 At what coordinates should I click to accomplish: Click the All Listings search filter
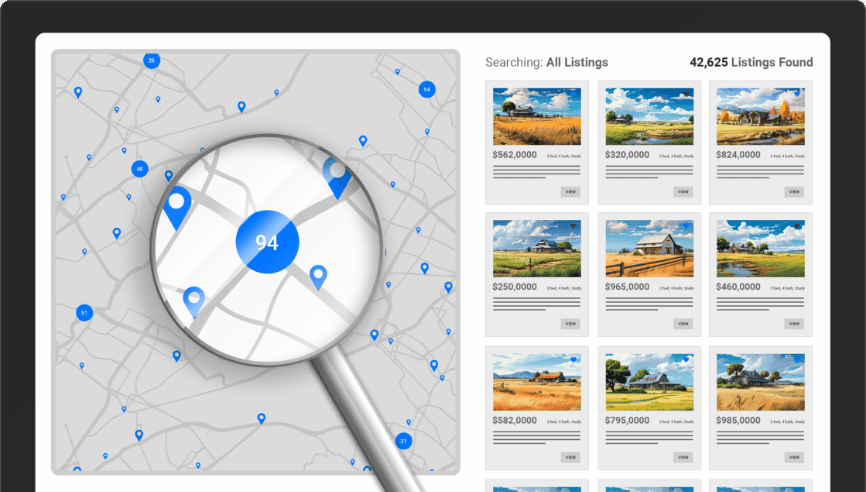point(577,62)
